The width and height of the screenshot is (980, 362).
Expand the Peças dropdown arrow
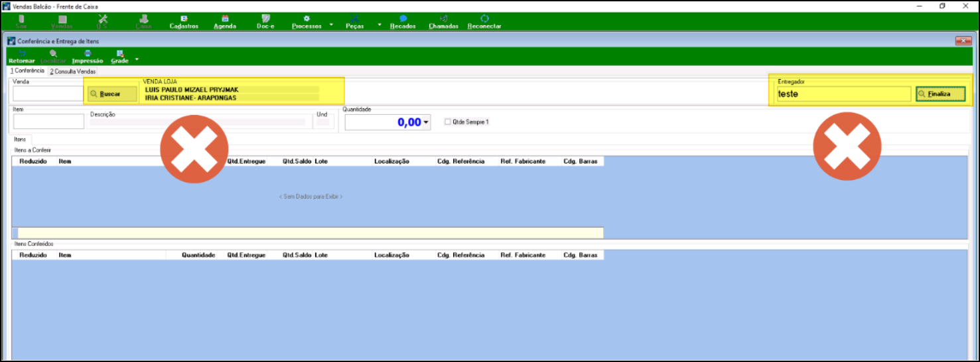(380, 25)
